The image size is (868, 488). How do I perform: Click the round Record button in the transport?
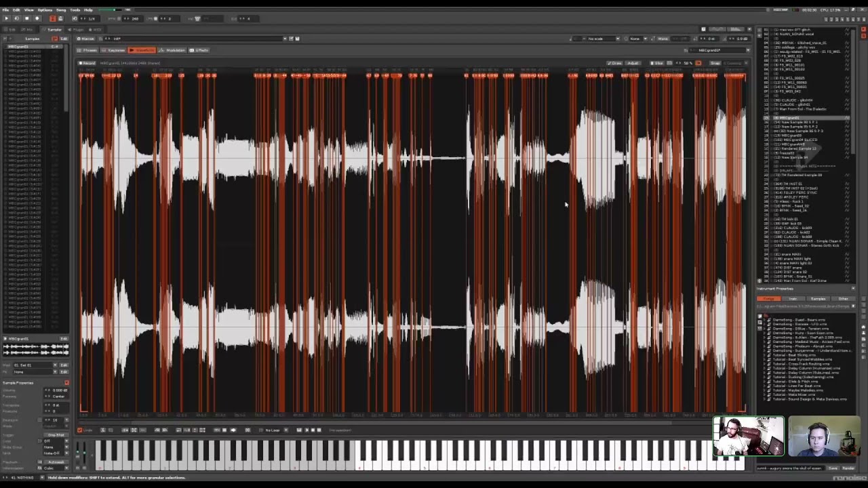click(37, 18)
